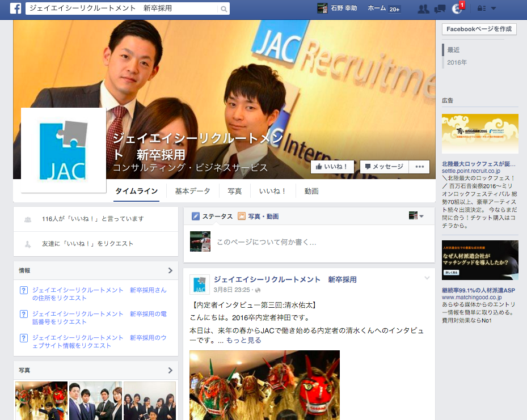Open the post's festival mask photo
The image size is (527, 420).
tap(264, 385)
